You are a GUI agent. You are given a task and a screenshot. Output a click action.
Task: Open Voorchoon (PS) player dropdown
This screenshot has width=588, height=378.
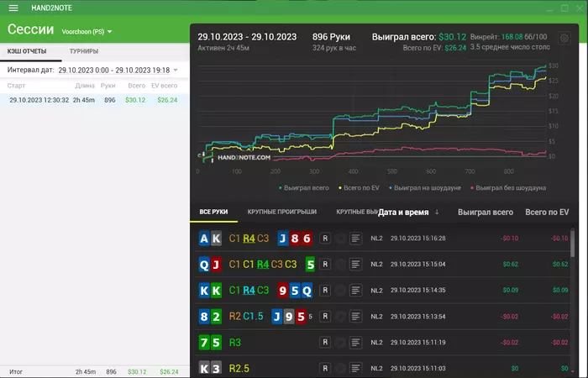pos(87,32)
